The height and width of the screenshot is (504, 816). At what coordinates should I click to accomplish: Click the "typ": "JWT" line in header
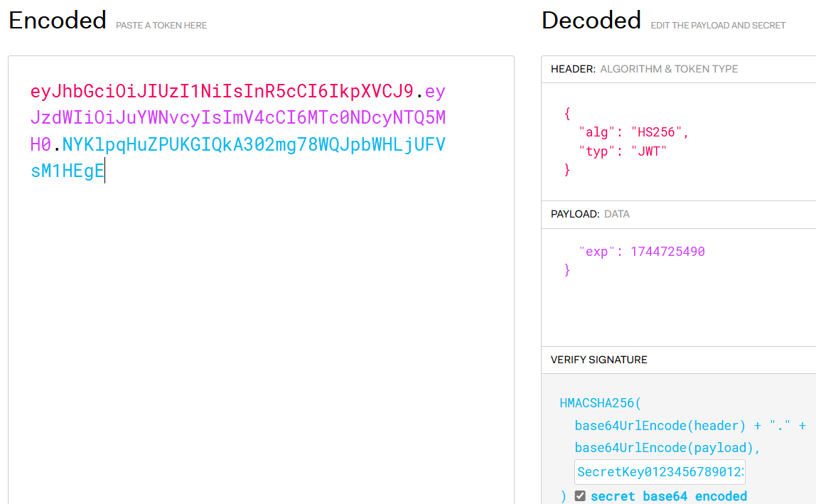623,151
